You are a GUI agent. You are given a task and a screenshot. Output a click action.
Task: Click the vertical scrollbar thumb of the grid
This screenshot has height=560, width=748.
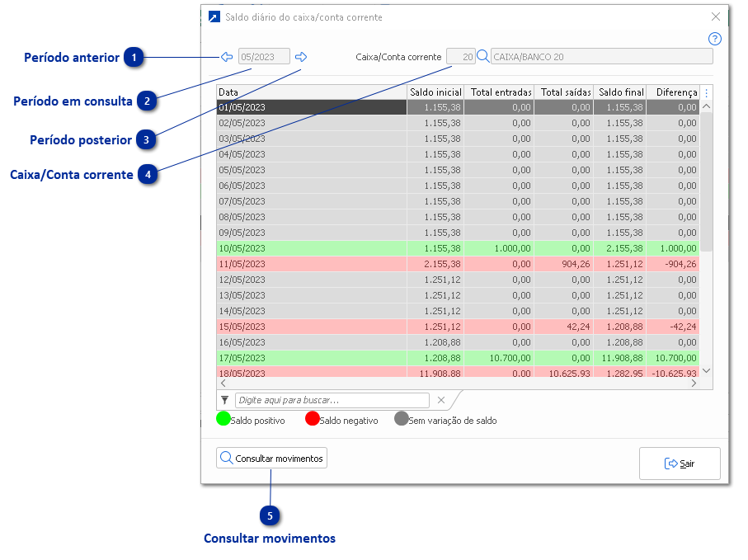click(707, 182)
